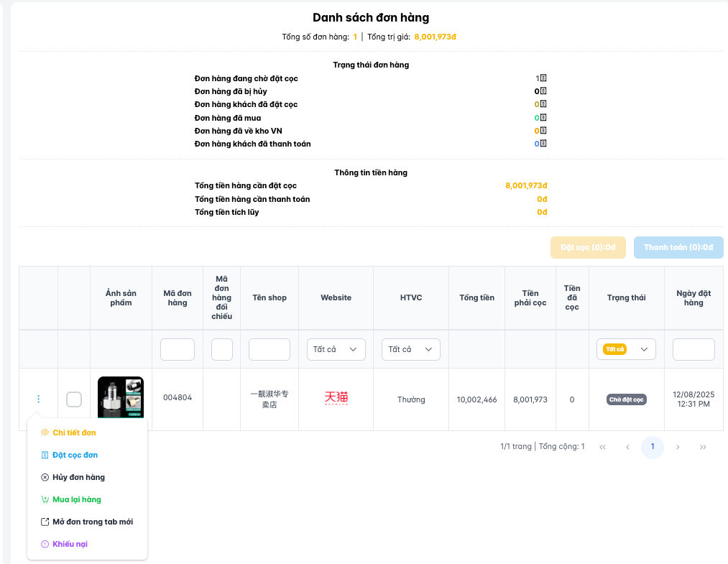Viewport: 728px width, 564px height.
Task: Click list icon beside 'Đơn hàng đã mua'
Action: (543, 118)
